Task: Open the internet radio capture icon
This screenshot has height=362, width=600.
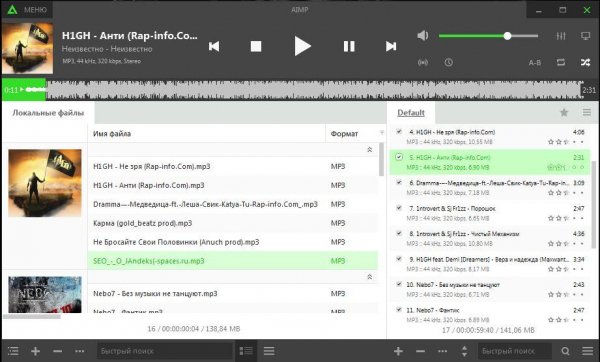Action: (x=423, y=62)
